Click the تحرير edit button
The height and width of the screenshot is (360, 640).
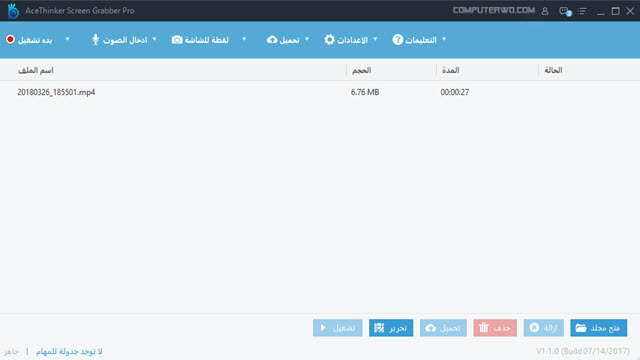(391, 328)
